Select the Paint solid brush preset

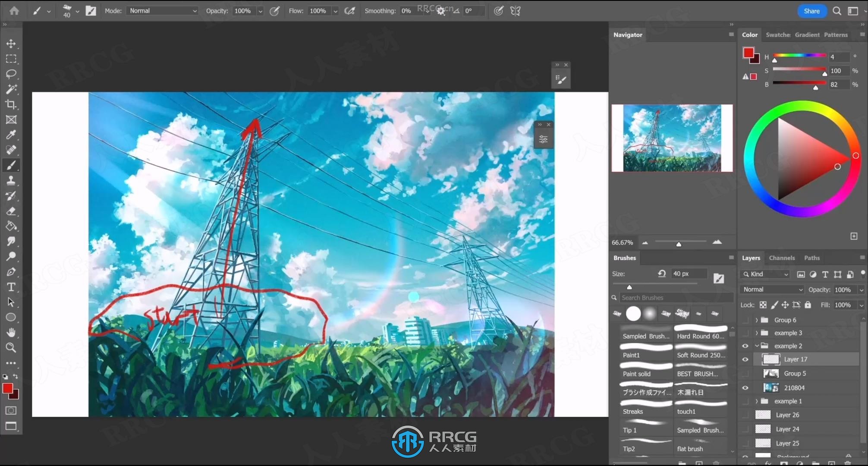click(646, 370)
